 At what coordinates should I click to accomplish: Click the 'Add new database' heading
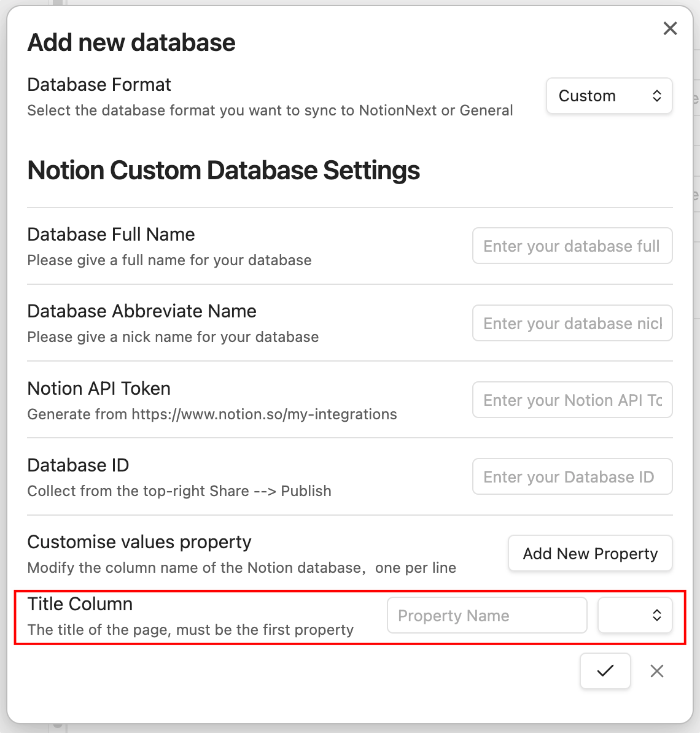coord(131,42)
